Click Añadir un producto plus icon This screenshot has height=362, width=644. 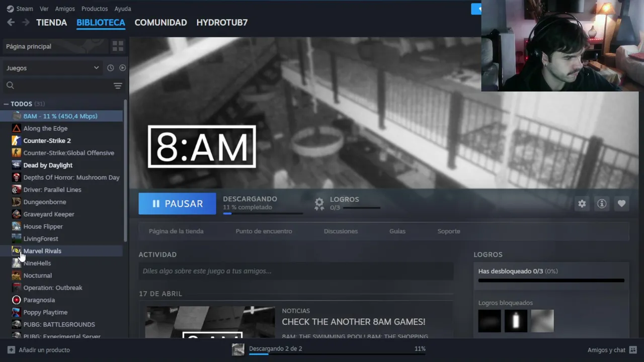tap(11, 350)
